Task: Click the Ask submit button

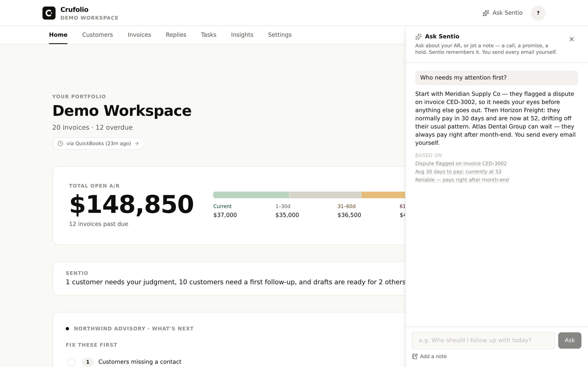Action: (x=570, y=340)
